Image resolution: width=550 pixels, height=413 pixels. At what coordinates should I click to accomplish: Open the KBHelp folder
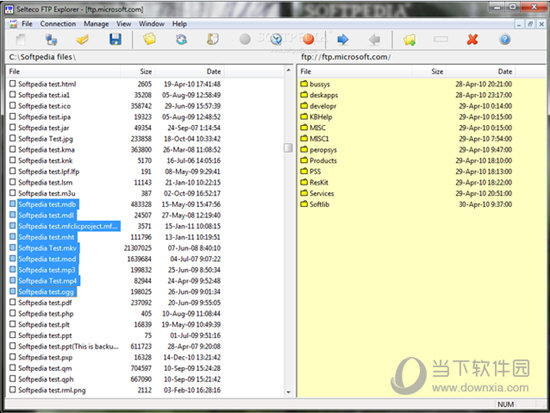pos(321,116)
